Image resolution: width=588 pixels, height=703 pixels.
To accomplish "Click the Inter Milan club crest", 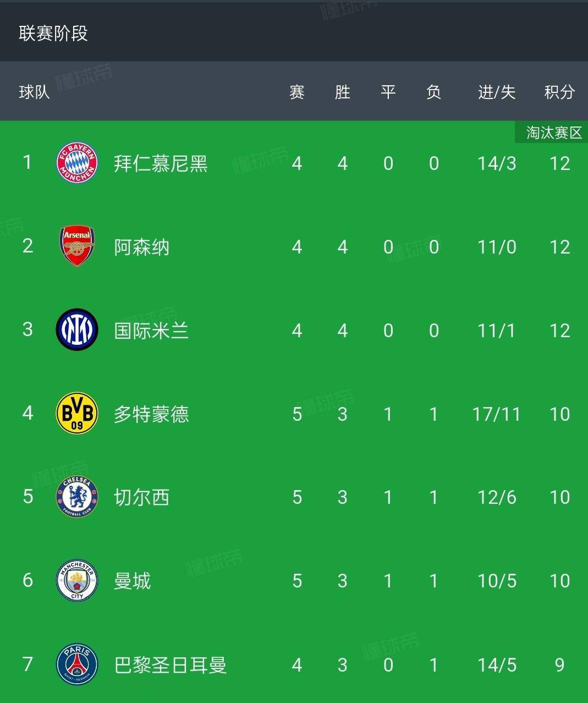I will 77,330.
